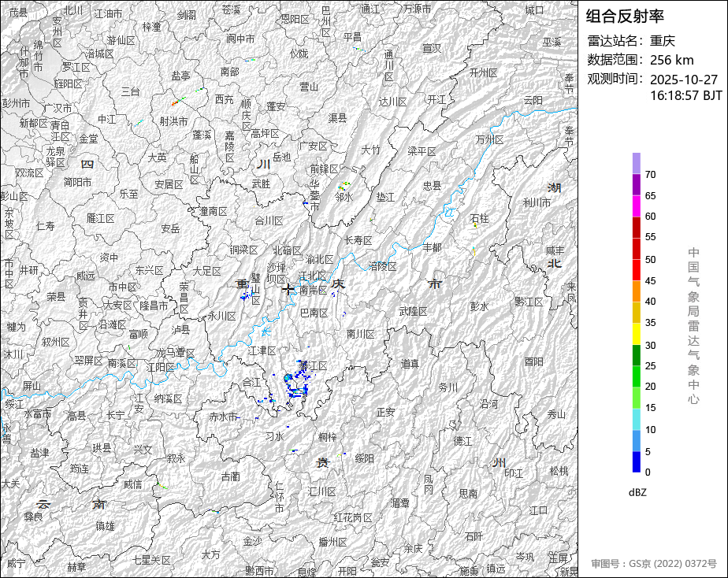
Task: Click the 射洪市 map label
Action: [173, 121]
